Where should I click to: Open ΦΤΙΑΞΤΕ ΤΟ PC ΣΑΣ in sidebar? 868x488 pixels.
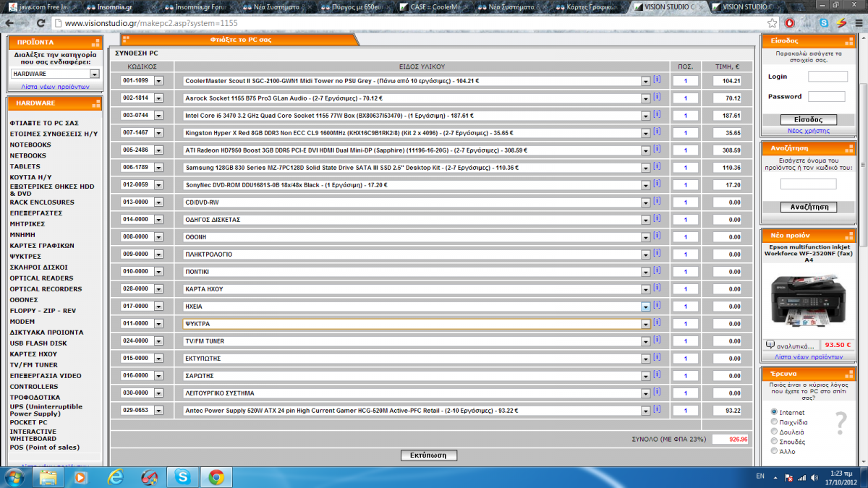pos(44,123)
